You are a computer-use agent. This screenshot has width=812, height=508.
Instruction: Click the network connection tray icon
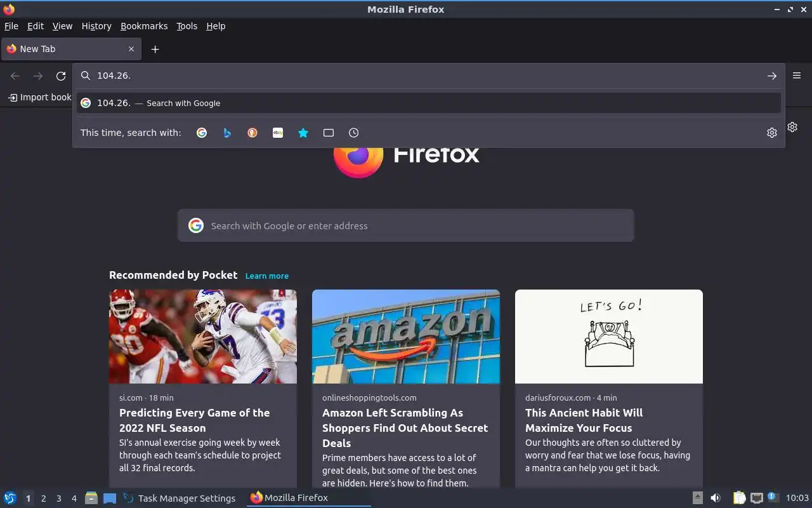pyautogui.click(x=756, y=498)
